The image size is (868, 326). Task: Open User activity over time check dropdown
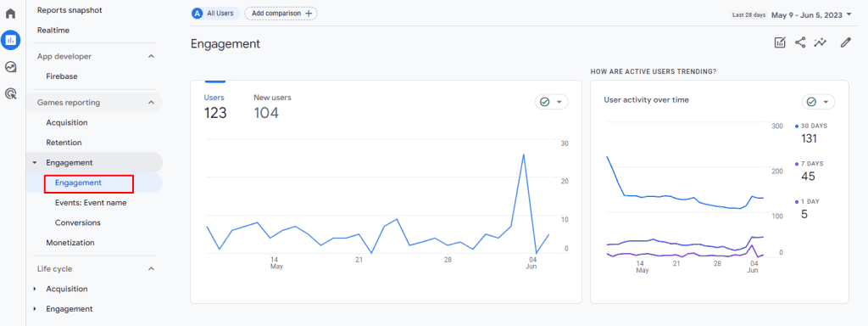818,102
